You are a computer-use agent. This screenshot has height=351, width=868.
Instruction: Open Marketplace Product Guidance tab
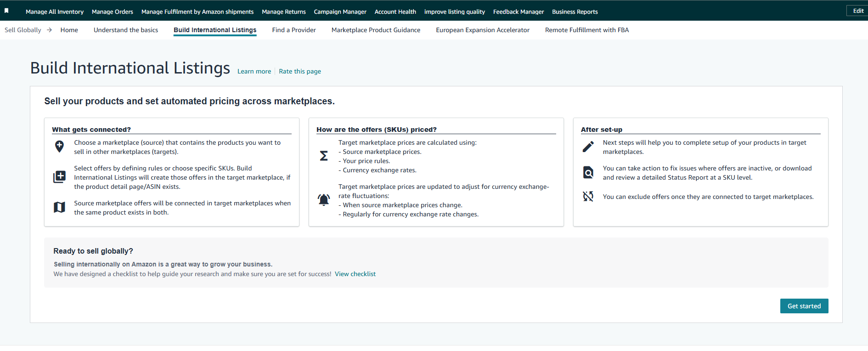376,30
